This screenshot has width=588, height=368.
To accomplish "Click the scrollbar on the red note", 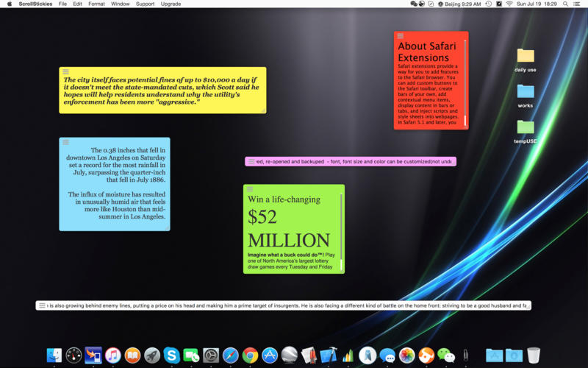I will (465, 82).
